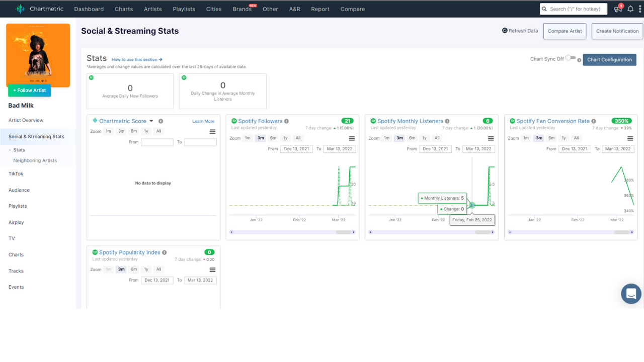The image size is (644, 362).
Task: Select 1y zoom on Spotify Monthly Listeners chart
Action: (x=425, y=138)
